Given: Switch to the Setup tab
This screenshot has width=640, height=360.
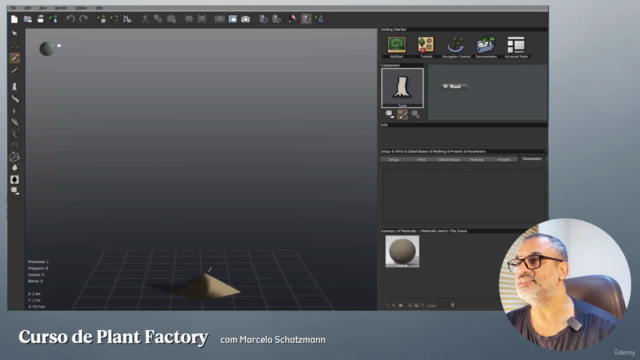Looking at the screenshot, I should [394, 160].
